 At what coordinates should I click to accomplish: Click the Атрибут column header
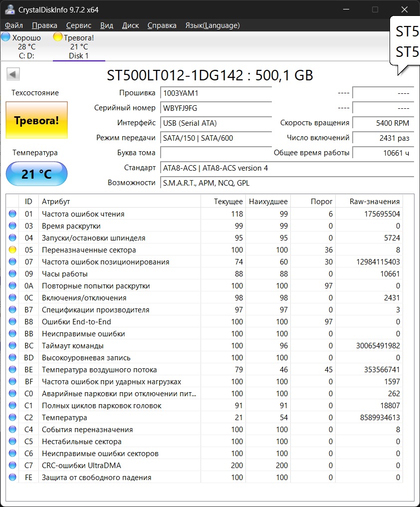120,202
